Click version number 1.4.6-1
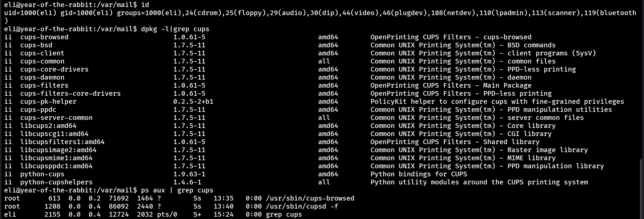The width and height of the screenshot is (644, 219). (x=187, y=182)
